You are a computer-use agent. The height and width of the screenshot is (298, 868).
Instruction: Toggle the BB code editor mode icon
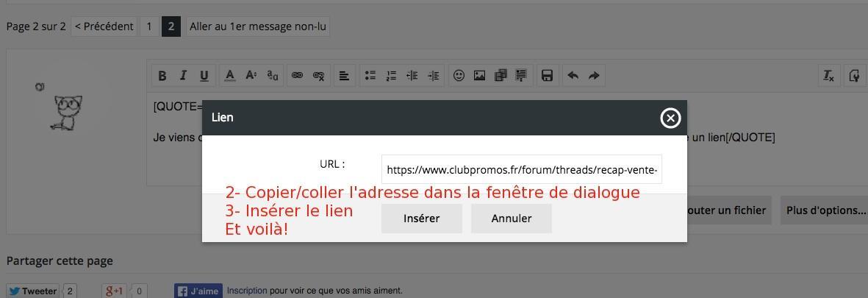tap(854, 76)
